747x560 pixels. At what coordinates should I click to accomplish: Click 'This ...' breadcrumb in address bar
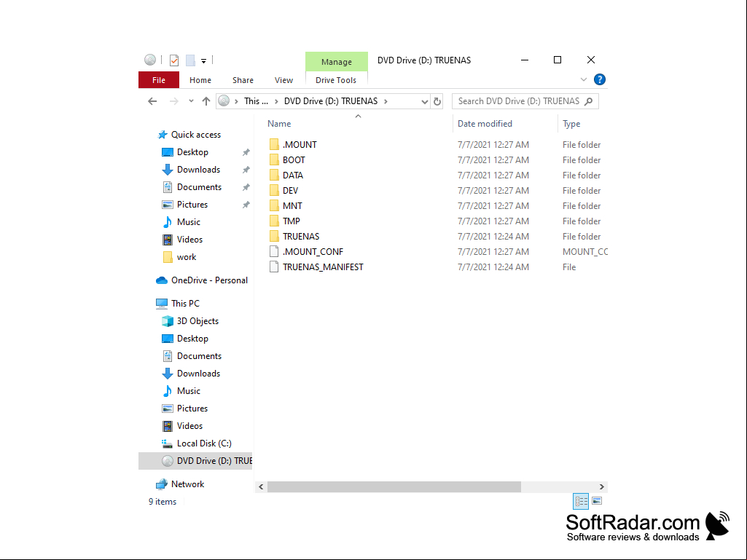[256, 101]
